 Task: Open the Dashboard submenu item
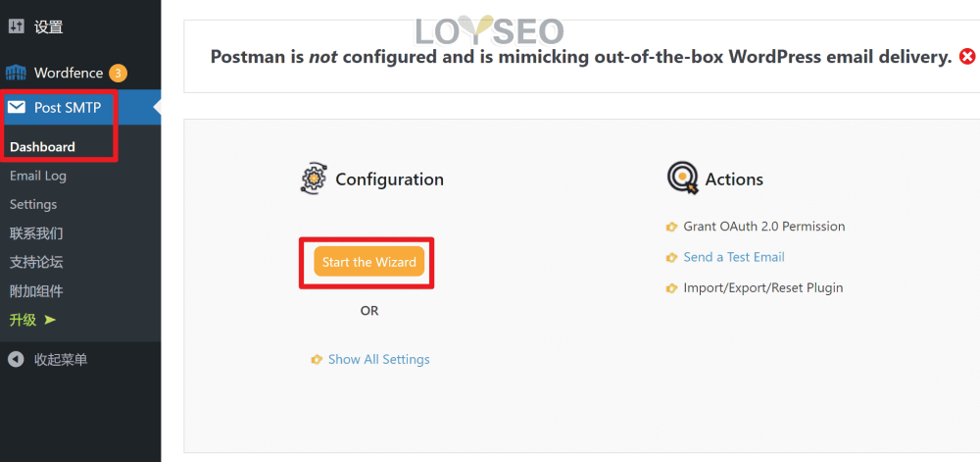(42, 147)
